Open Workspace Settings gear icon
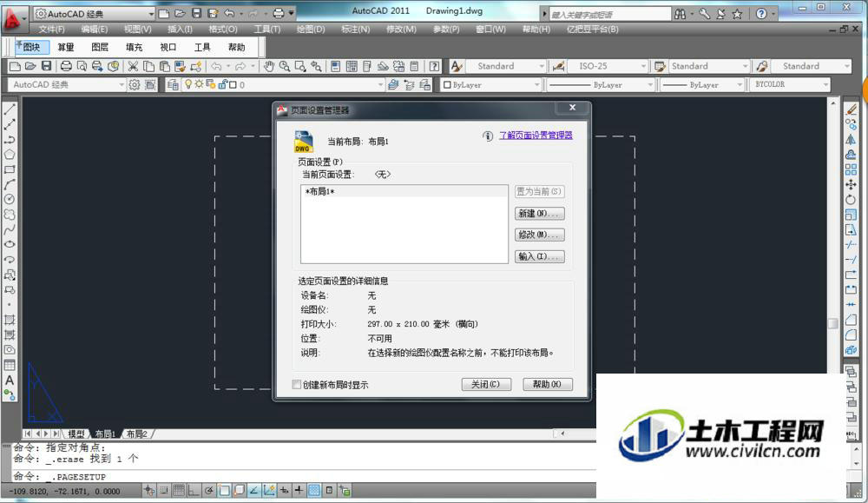This screenshot has height=503, width=868. 134,85
